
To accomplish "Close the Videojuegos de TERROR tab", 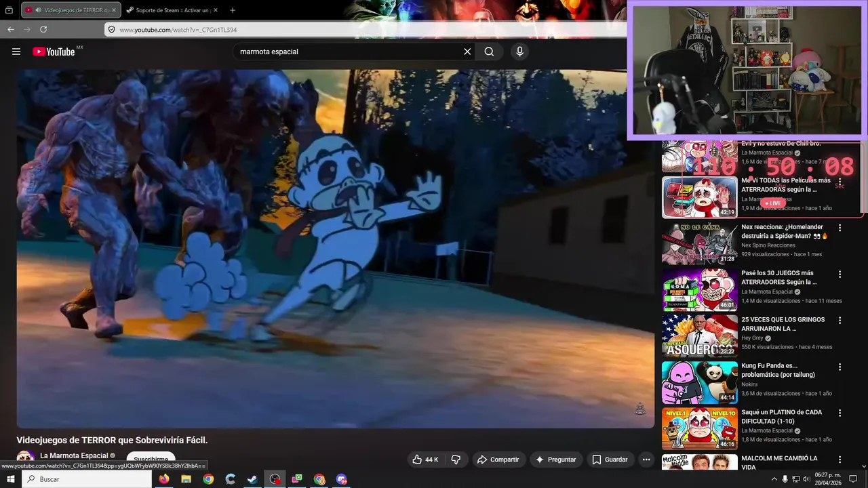I will point(114,10).
